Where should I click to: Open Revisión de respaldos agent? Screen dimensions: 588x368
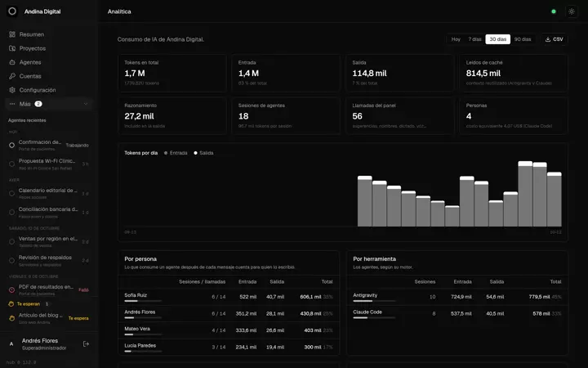pyautogui.click(x=49, y=260)
